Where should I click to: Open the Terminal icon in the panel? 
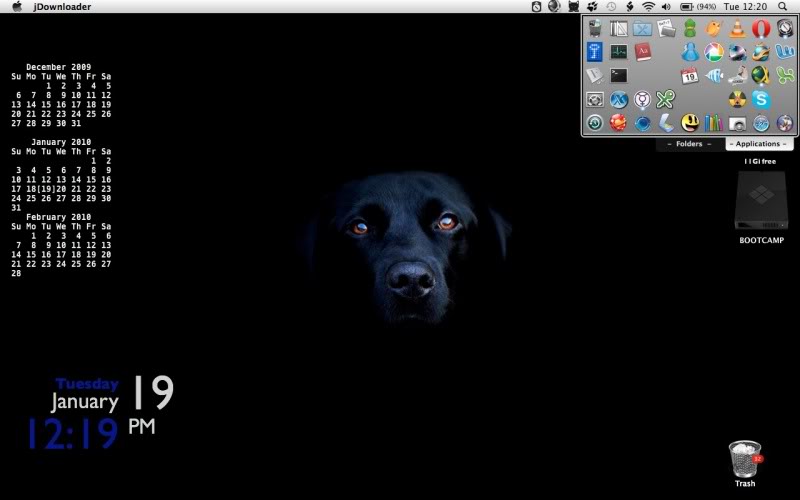[x=619, y=76]
